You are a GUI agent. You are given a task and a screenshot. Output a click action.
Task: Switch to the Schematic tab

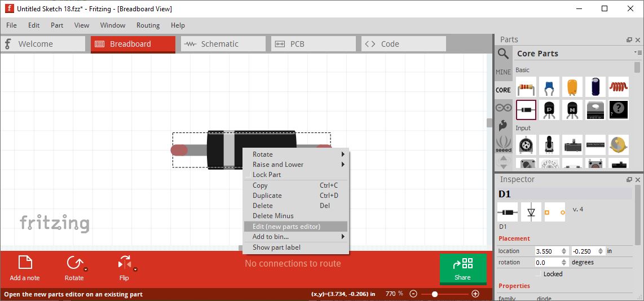click(223, 44)
